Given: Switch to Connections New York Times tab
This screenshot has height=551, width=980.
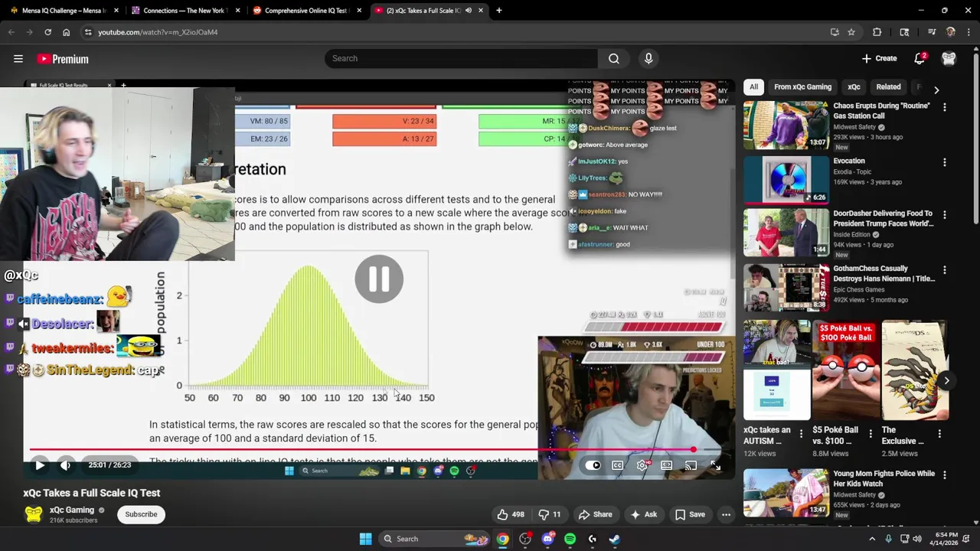Looking at the screenshot, I should (x=184, y=11).
